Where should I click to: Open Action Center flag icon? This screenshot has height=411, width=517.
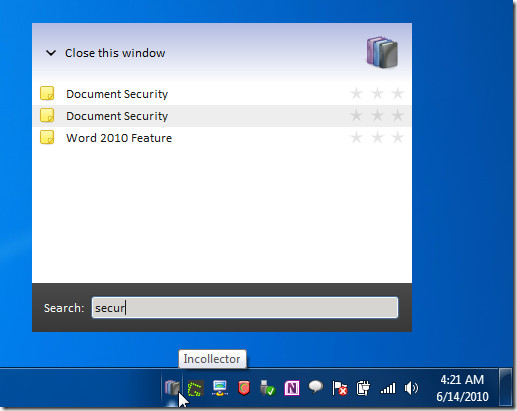tap(340, 388)
